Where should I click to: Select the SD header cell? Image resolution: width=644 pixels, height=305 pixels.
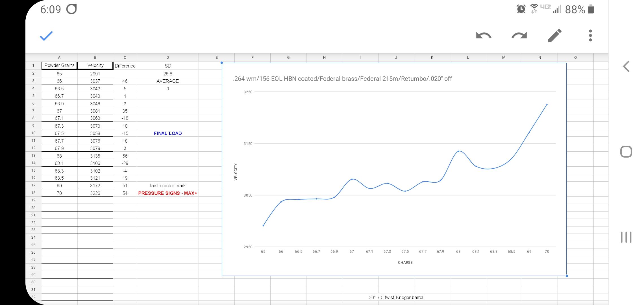(x=168, y=66)
